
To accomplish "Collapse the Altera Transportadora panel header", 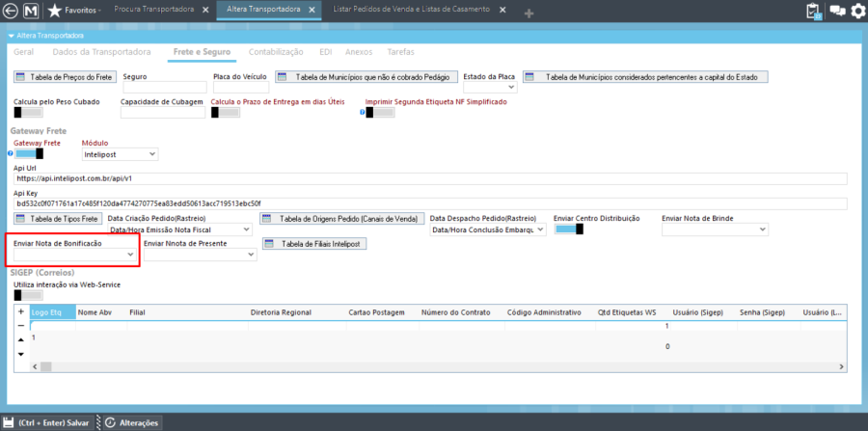I will tap(12, 36).
